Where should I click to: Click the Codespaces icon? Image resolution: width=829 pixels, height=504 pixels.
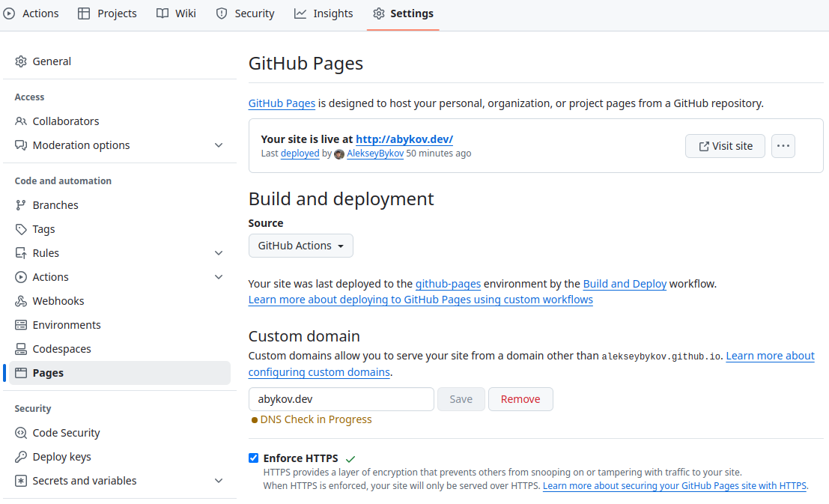(21, 348)
